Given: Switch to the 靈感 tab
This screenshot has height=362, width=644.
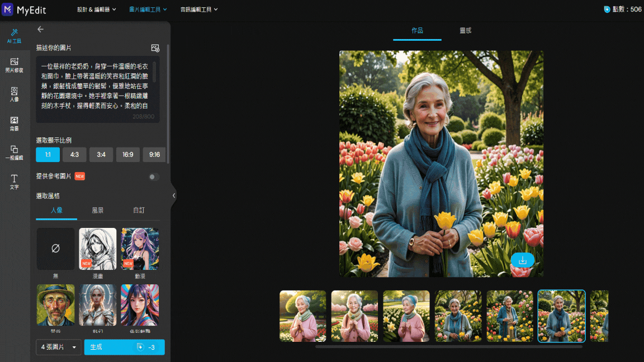Looking at the screenshot, I should 465,31.
